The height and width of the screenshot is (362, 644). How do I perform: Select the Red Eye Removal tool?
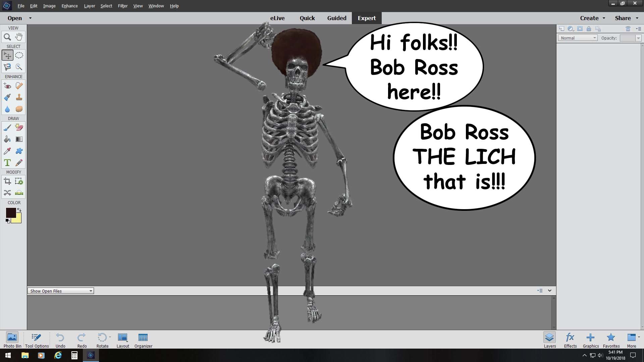tap(7, 86)
